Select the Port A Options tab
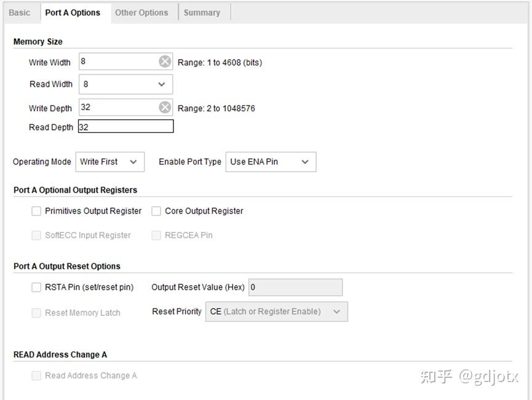The width and height of the screenshot is (532, 400). [73, 12]
